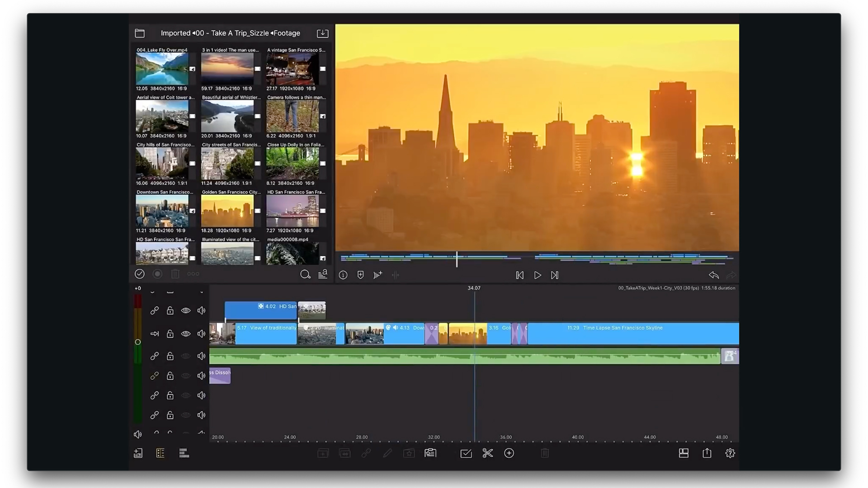Image resolution: width=868 pixels, height=488 pixels.
Task: Jump to next edit point
Action: 555,275
